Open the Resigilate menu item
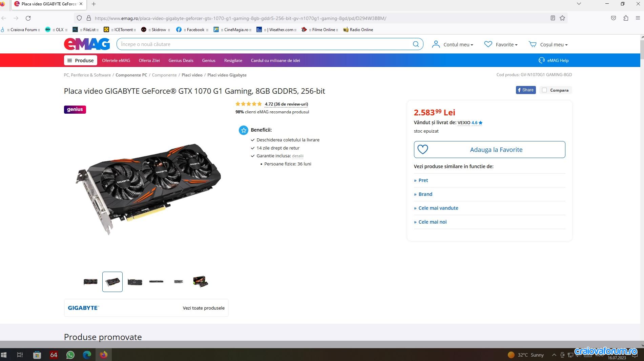The width and height of the screenshot is (644, 361). point(233,60)
